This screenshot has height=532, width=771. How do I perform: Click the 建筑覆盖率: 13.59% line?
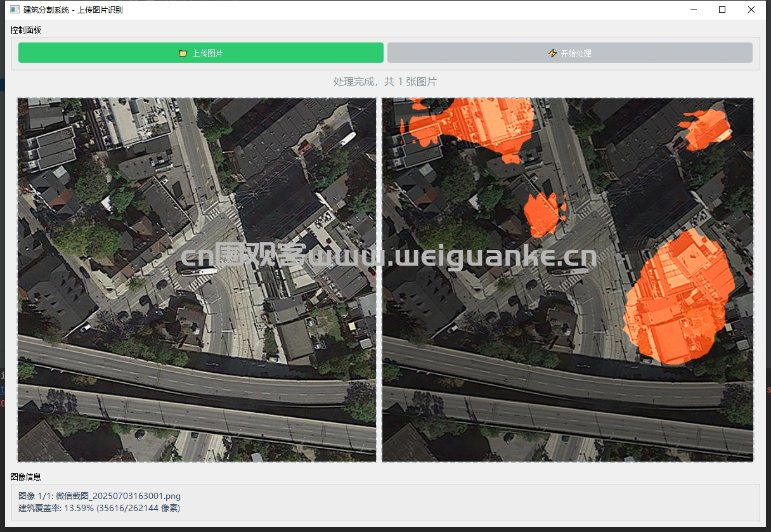click(x=99, y=508)
